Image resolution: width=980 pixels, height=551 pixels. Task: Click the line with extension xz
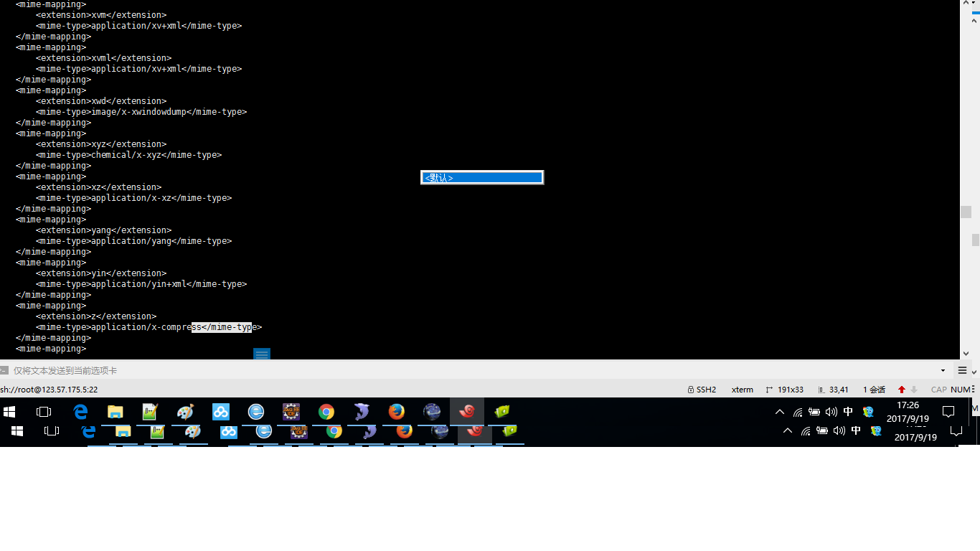pos(99,187)
